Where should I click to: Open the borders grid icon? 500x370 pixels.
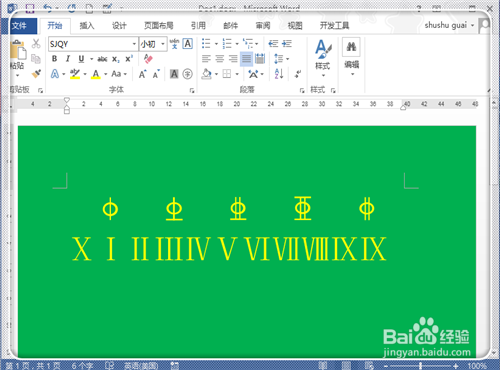pyautogui.click(x=227, y=74)
